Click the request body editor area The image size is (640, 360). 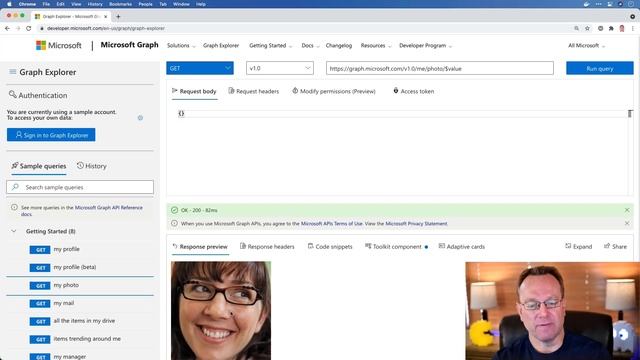400,151
